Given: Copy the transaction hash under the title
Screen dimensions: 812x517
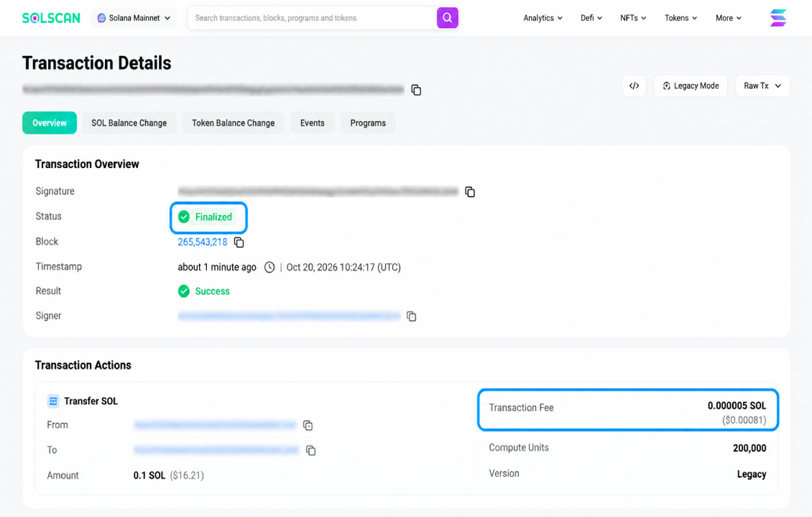Looking at the screenshot, I should click(x=416, y=90).
